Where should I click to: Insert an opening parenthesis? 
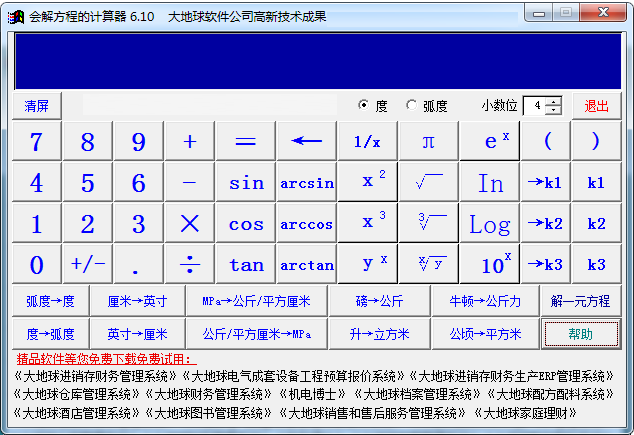pyautogui.click(x=546, y=141)
